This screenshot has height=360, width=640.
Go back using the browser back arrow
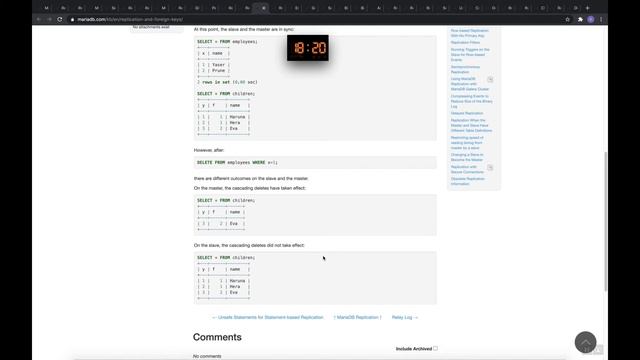coord(39,19)
